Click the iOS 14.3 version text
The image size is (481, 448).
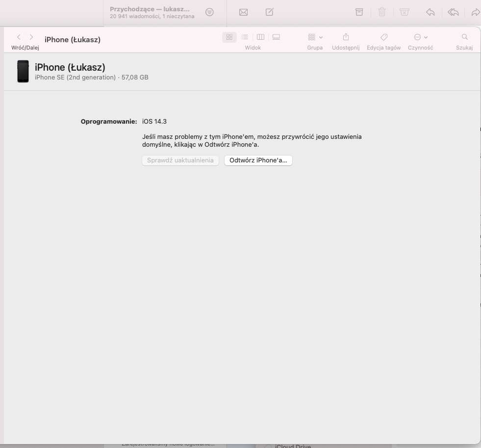click(154, 122)
